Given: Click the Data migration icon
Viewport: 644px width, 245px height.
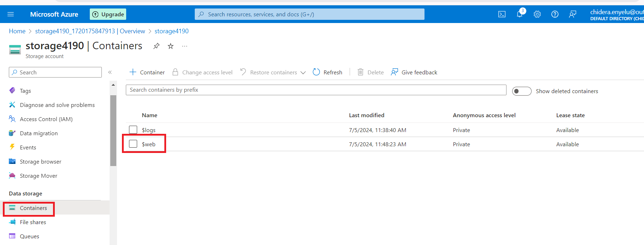Looking at the screenshot, I should pyautogui.click(x=12, y=133).
